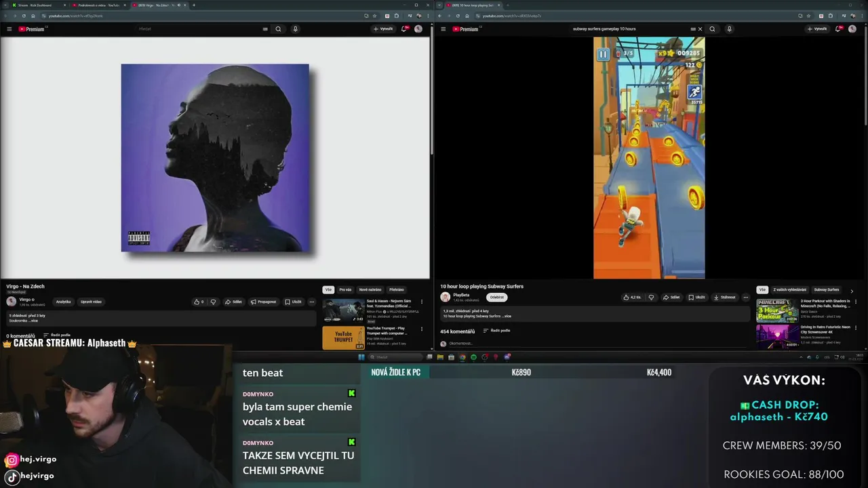The height and width of the screenshot is (488, 868).
Task: Share the Subway Surfers video with Sdílet
Action: click(x=671, y=297)
